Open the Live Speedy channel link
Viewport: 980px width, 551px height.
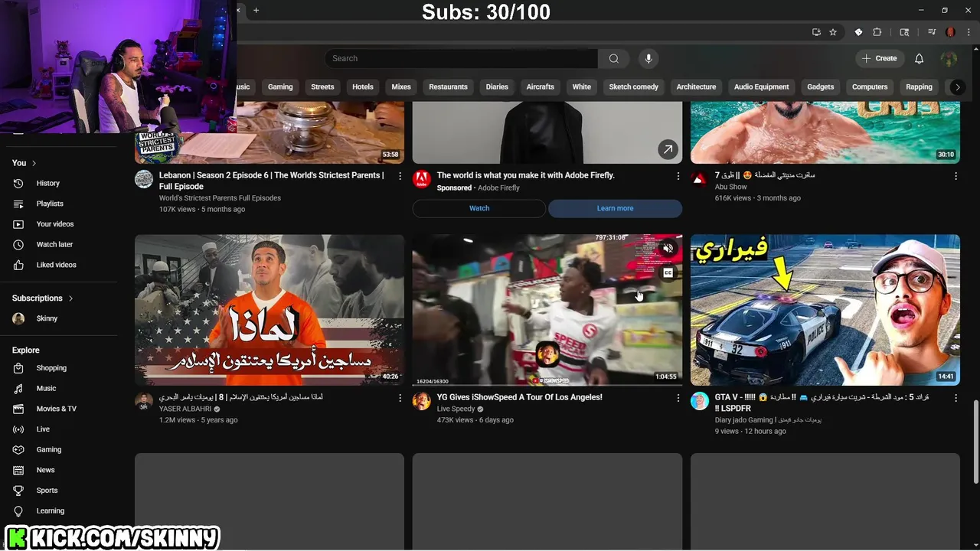(x=456, y=409)
